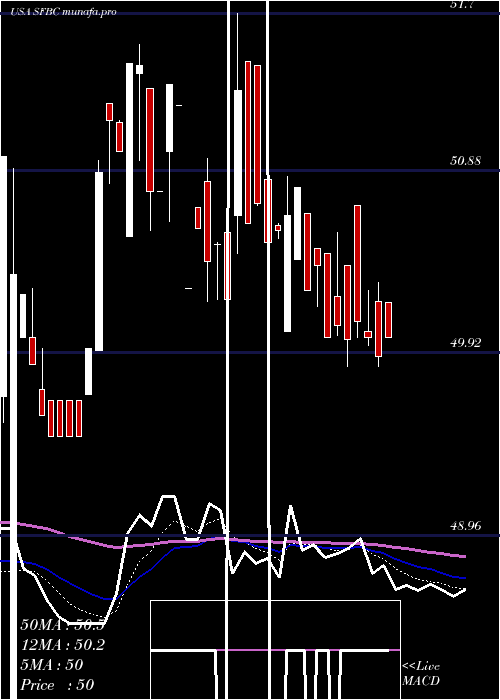Click the 50MA value readout
This screenshot has width=500, height=700.
coord(62,625)
